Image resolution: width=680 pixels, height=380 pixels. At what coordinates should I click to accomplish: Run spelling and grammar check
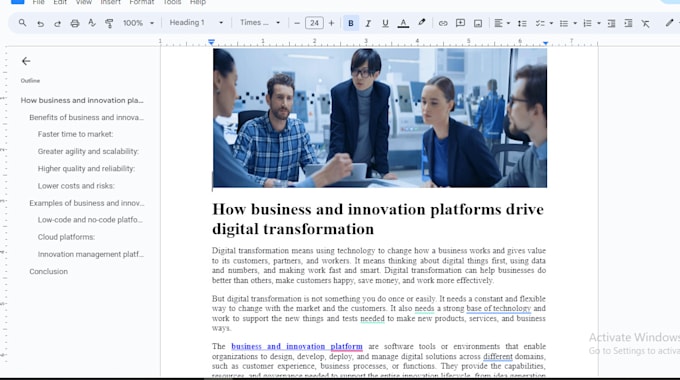(x=92, y=23)
